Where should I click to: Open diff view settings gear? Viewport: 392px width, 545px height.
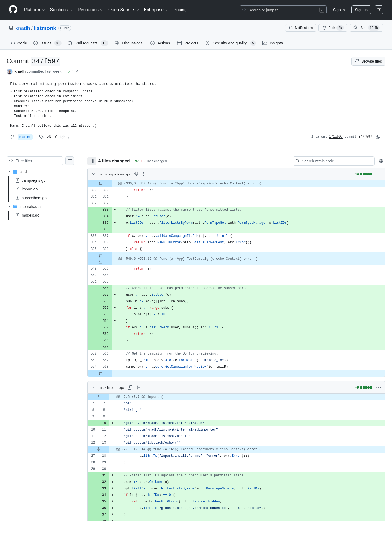381,161
